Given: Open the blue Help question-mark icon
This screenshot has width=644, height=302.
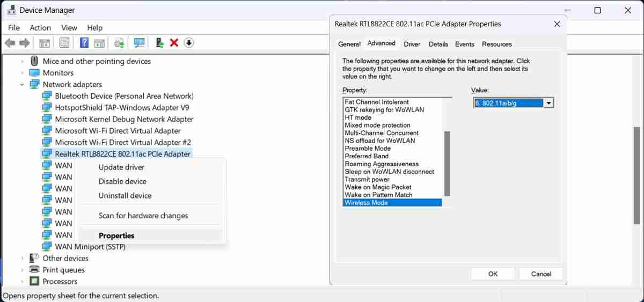Looking at the screenshot, I should (84, 43).
